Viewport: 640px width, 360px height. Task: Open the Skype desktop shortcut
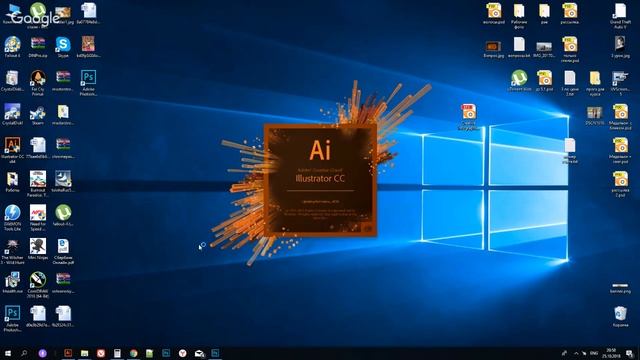tap(63, 47)
